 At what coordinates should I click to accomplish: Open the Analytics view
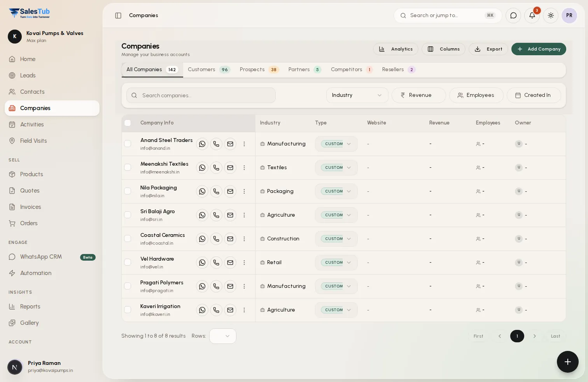click(x=395, y=49)
